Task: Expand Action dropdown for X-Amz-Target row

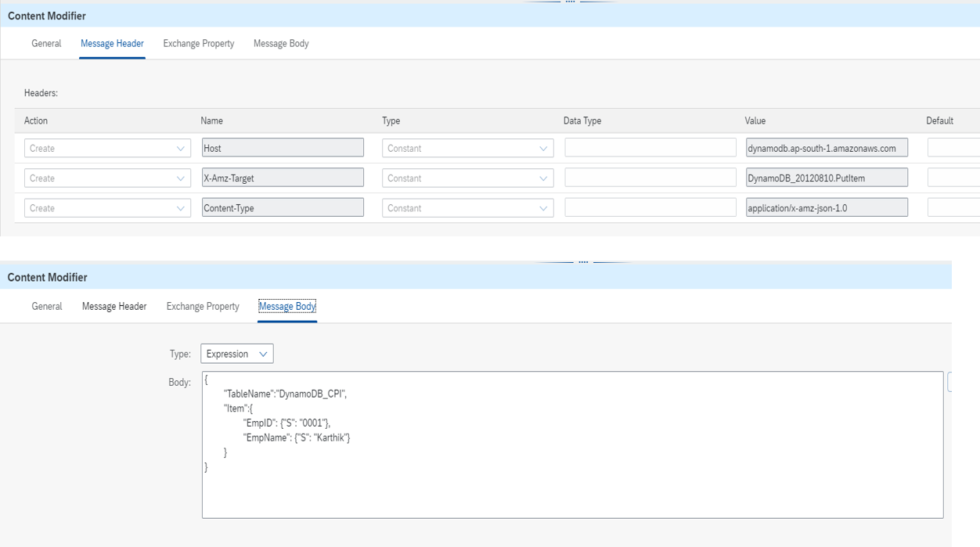Action: 107,178
